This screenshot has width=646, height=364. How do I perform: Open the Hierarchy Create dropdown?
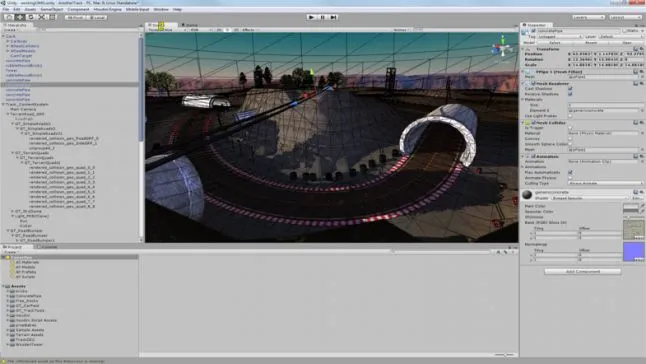point(10,30)
